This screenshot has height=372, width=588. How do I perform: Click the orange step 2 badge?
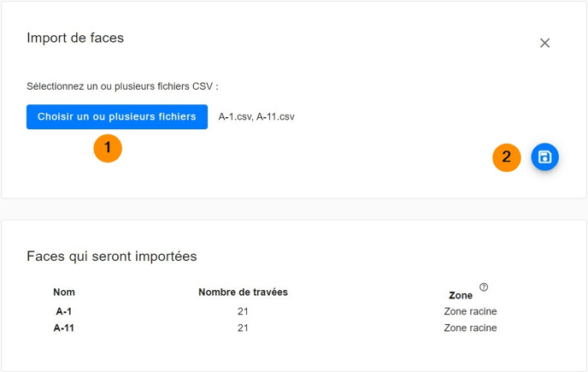[507, 157]
